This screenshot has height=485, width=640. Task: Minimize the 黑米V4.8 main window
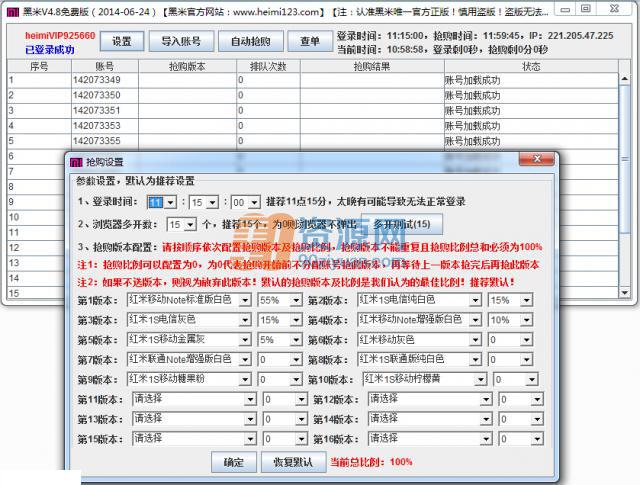[565, 9]
